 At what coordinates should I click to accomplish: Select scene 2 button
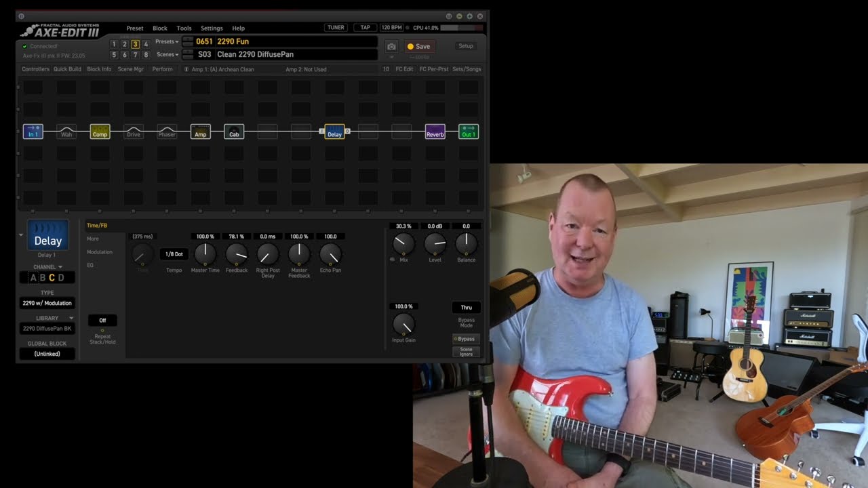(x=125, y=44)
